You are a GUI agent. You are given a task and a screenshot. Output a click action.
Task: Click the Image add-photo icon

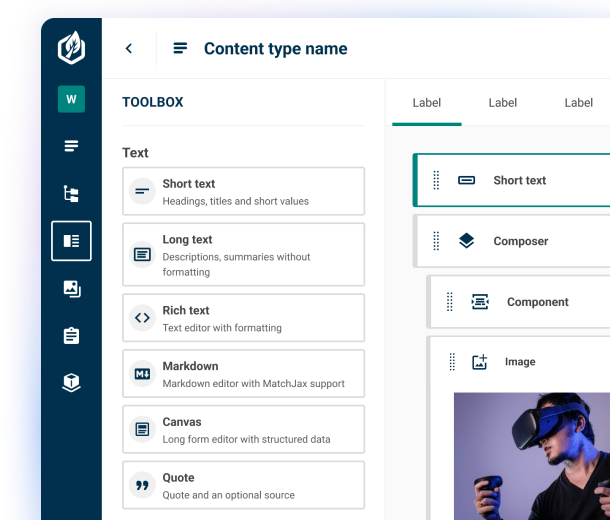480,362
